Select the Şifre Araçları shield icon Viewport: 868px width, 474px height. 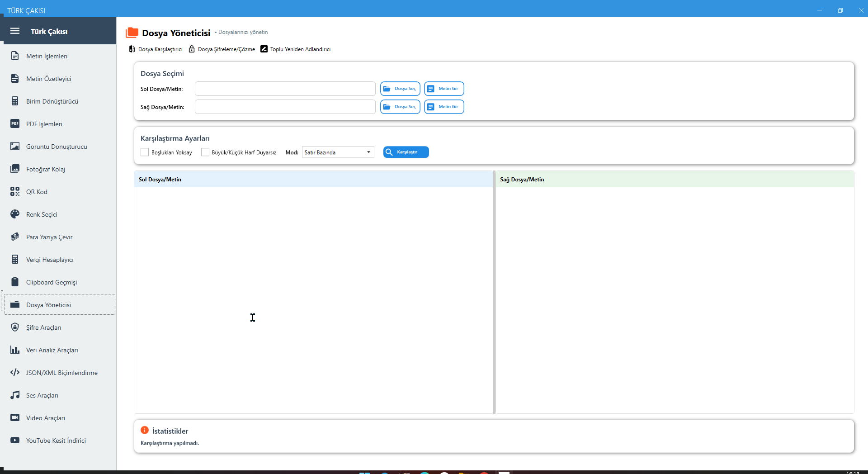pyautogui.click(x=15, y=327)
